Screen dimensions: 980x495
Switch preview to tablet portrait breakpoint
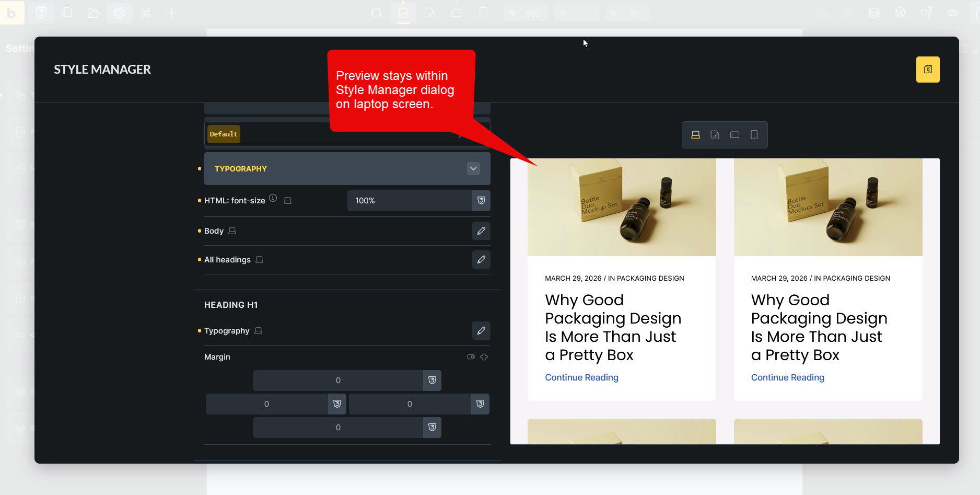tap(715, 135)
